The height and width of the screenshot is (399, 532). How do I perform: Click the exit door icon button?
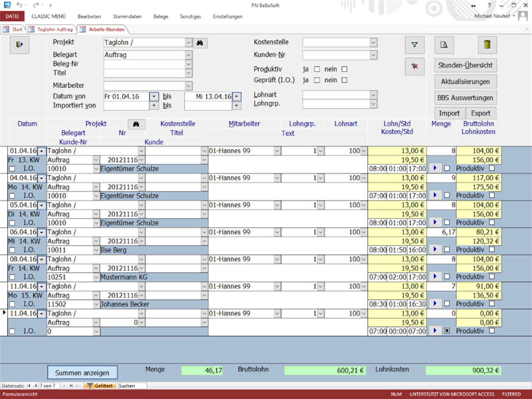point(19,45)
